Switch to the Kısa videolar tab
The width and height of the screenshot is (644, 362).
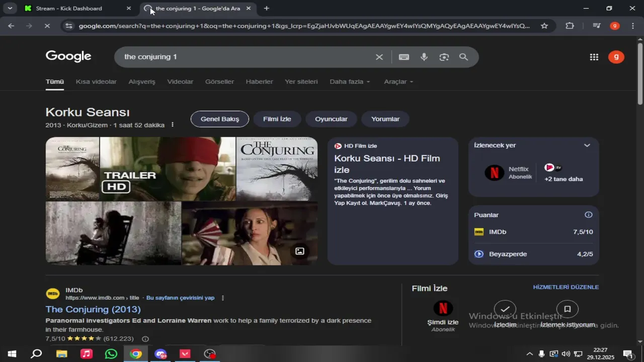pos(96,81)
